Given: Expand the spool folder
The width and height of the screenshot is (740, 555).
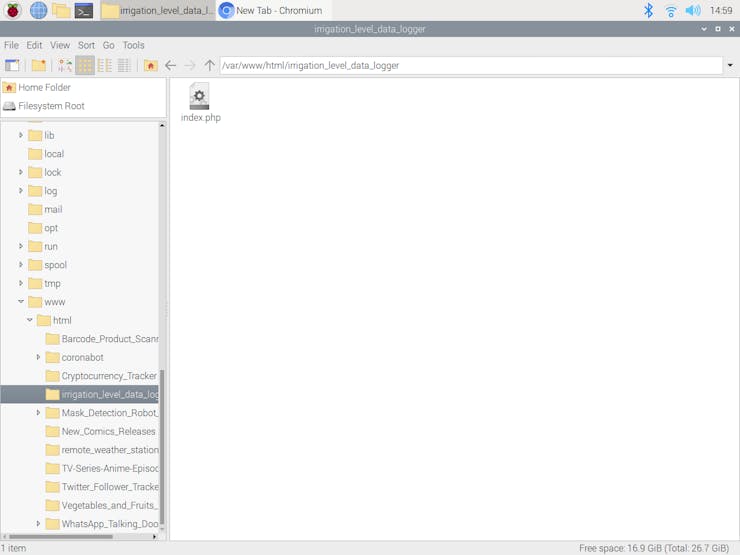Looking at the screenshot, I should pyautogui.click(x=21, y=265).
